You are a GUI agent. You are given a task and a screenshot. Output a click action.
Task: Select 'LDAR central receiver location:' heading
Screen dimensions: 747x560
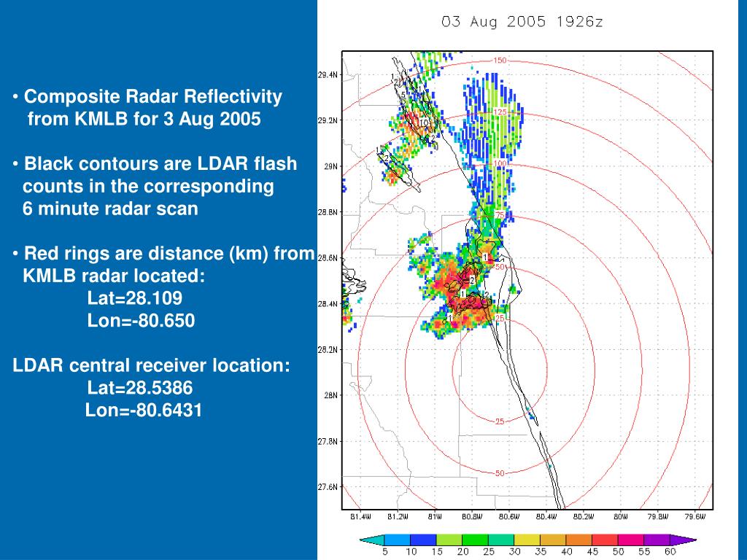[x=151, y=365]
